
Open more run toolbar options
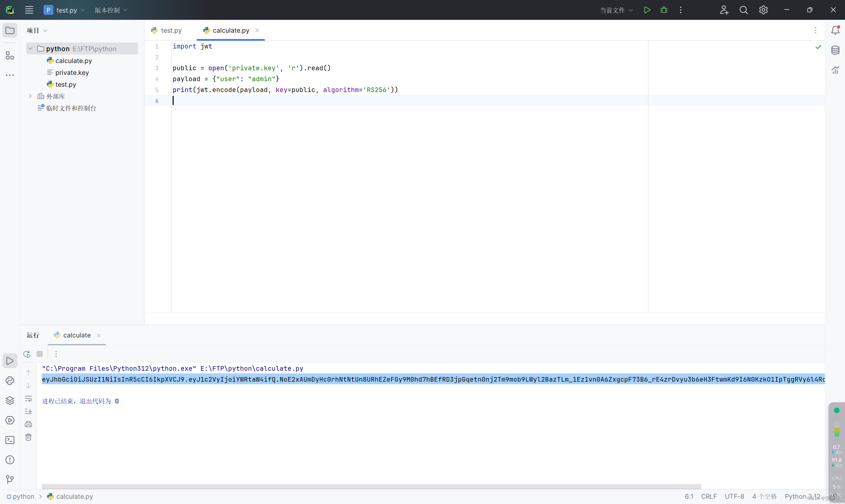click(x=56, y=354)
